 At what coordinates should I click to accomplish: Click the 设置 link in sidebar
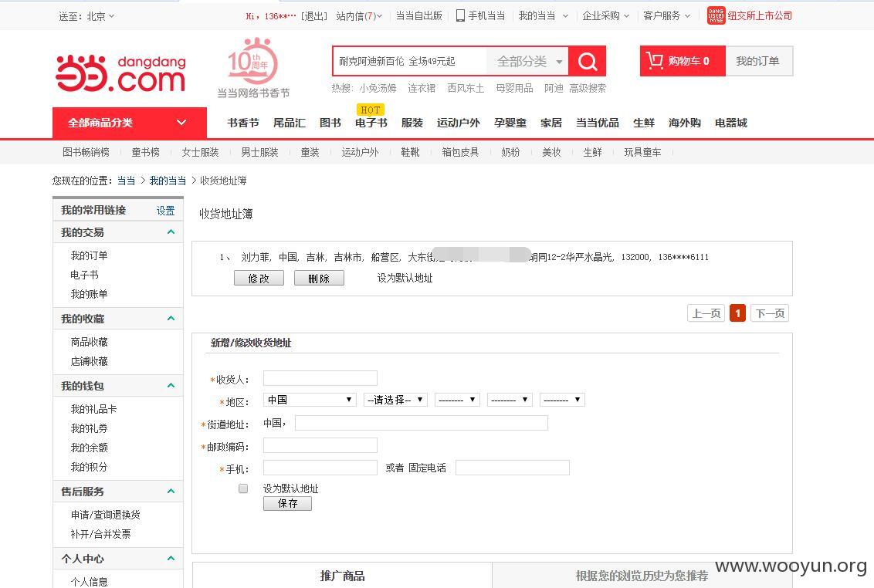[x=165, y=211]
